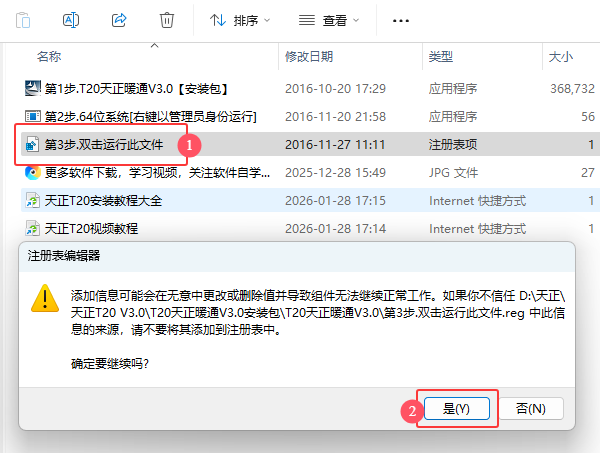The width and height of the screenshot is (600, 453).
Task: Sort by 名称 column header
Action: click(49, 57)
